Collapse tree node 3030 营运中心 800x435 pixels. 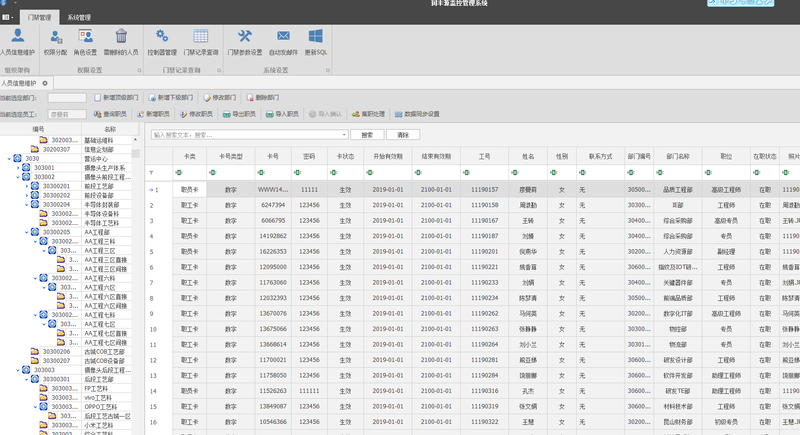[x=9, y=159]
